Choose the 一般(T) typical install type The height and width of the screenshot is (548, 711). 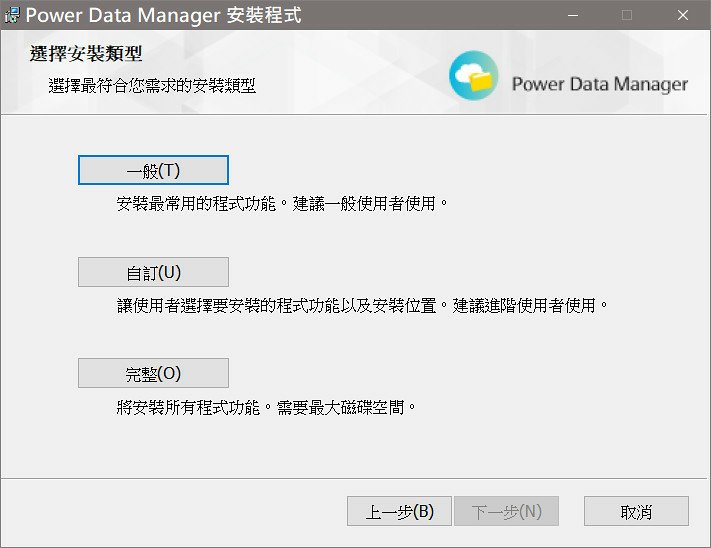coord(153,170)
